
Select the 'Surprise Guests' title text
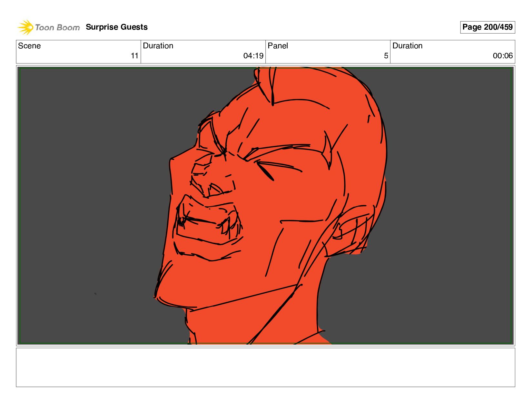[x=117, y=27]
